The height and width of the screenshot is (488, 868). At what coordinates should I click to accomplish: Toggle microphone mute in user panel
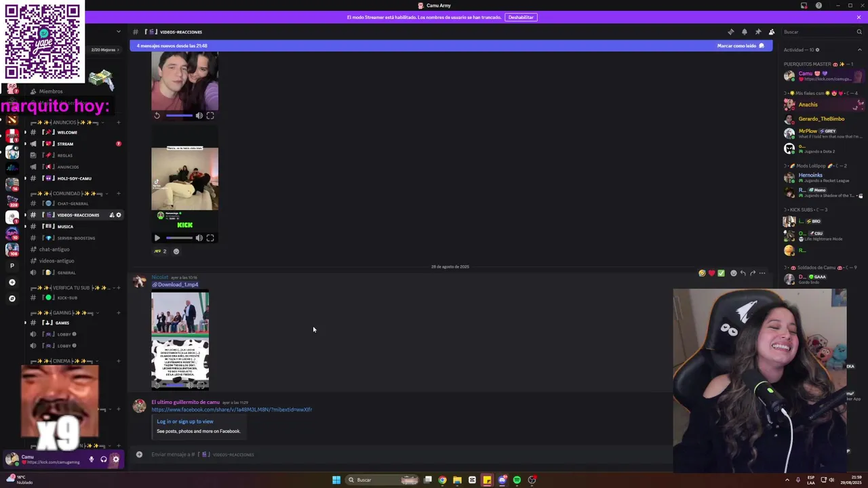pyautogui.click(x=92, y=460)
